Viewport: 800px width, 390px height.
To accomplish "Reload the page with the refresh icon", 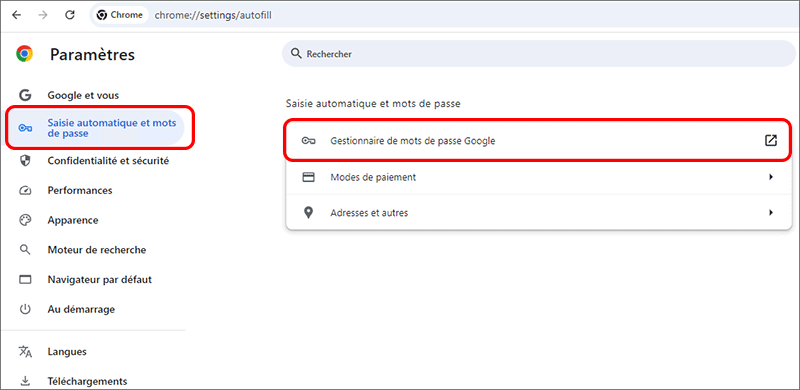I will [70, 15].
